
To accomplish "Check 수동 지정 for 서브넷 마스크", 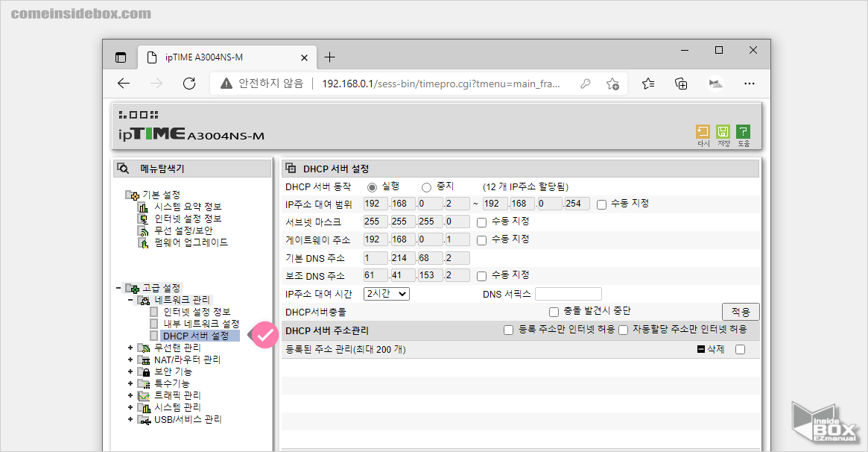I will [x=481, y=223].
